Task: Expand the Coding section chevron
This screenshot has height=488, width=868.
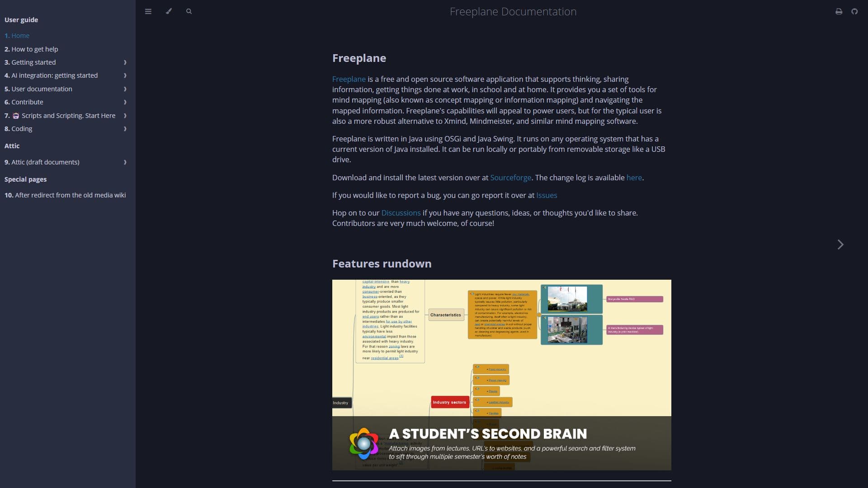Action: [125, 129]
